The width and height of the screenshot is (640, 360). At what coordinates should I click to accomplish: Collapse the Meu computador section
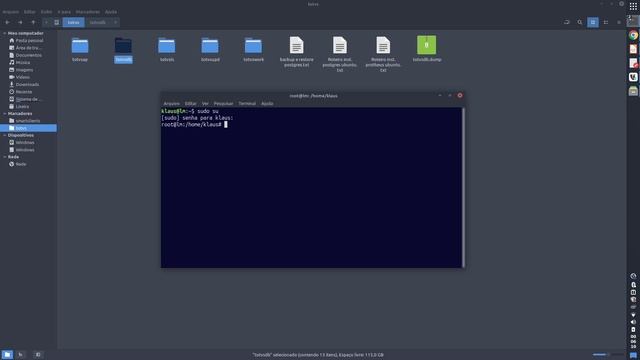click(4, 33)
